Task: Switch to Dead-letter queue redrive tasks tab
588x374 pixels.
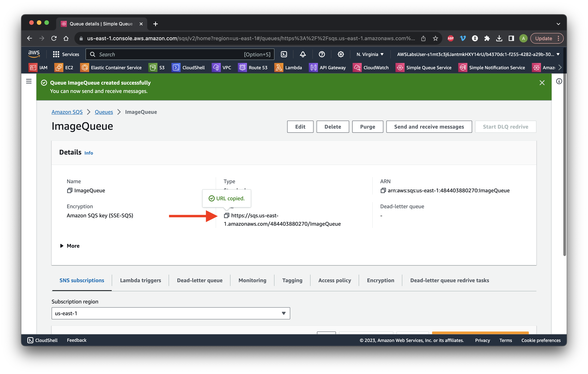Action: coord(449,280)
